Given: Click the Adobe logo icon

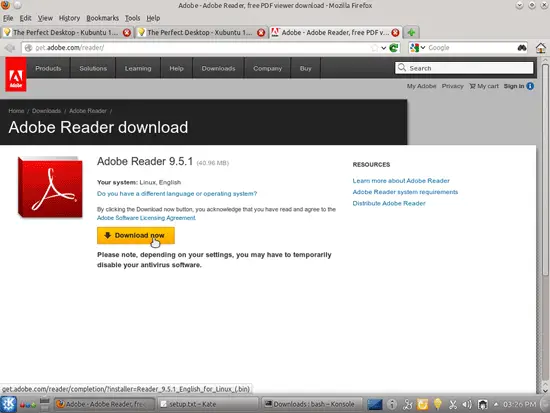Looking at the screenshot, I should point(16,74).
